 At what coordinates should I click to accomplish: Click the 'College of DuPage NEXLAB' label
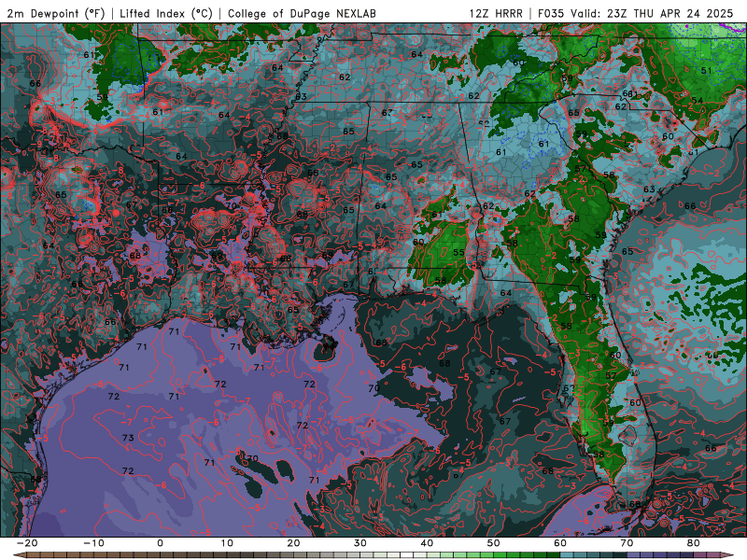(x=302, y=13)
